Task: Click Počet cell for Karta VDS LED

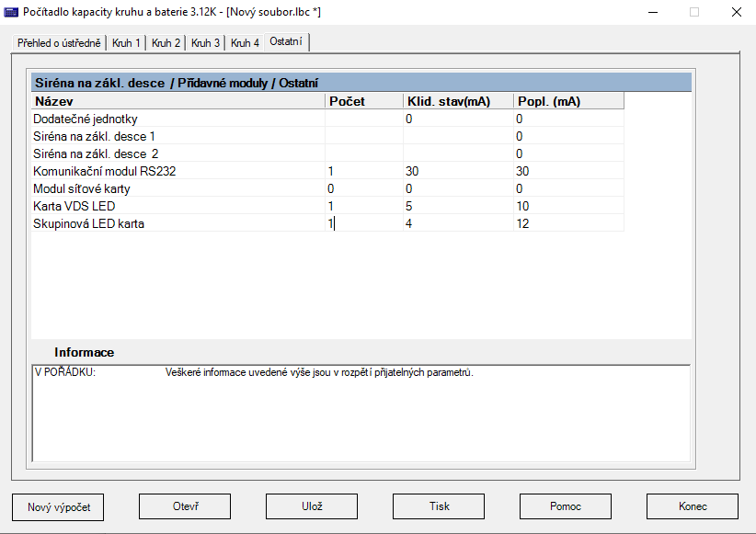Action: 363,206
